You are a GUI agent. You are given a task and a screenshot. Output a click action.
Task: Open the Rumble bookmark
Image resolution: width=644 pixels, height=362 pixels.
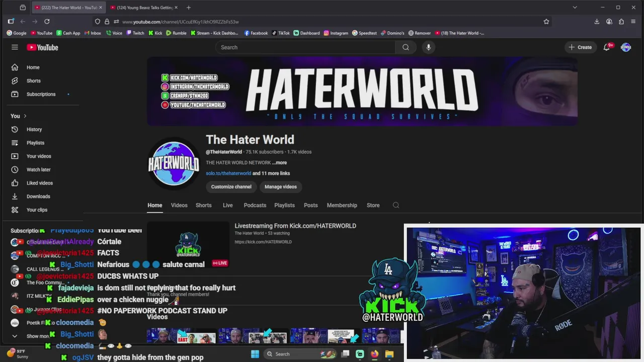tap(176, 33)
